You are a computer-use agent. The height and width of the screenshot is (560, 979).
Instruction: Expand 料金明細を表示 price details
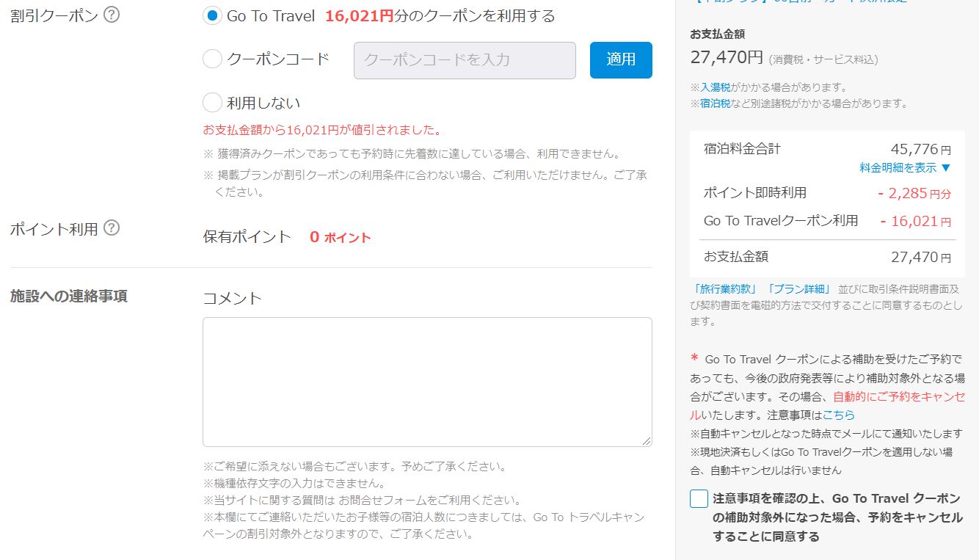(905, 167)
